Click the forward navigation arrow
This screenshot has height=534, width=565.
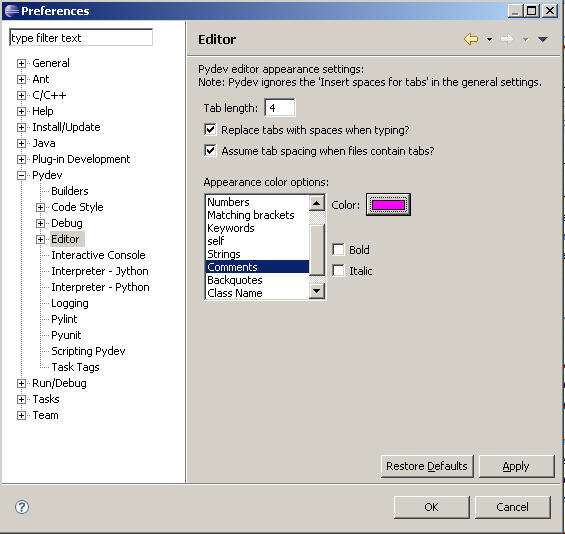(507, 39)
